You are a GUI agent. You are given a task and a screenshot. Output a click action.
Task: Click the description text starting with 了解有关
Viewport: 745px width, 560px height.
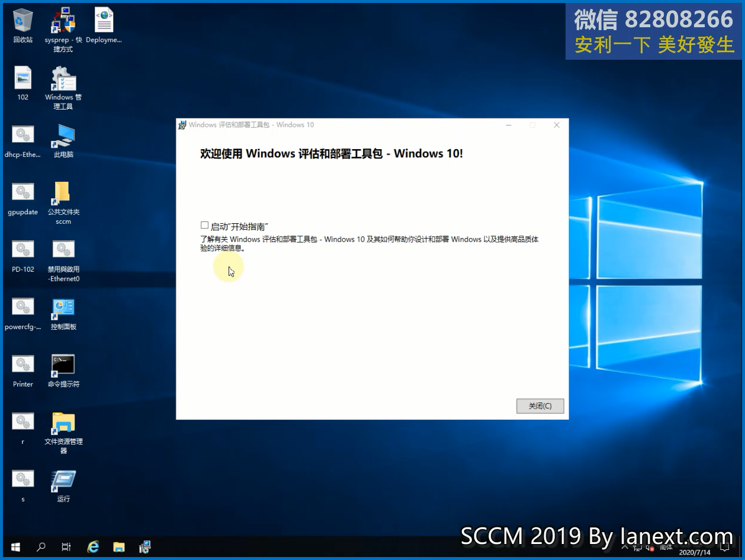[x=370, y=244]
